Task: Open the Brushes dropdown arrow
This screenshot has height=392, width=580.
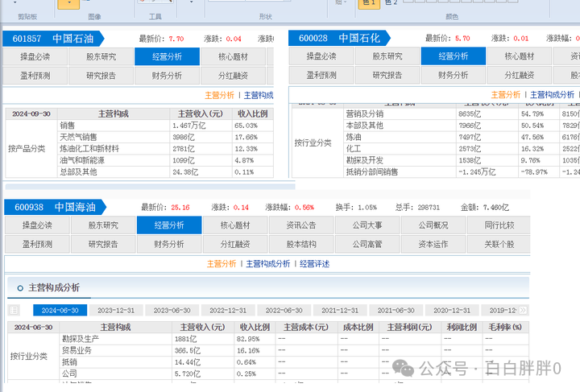Action: point(191,2)
